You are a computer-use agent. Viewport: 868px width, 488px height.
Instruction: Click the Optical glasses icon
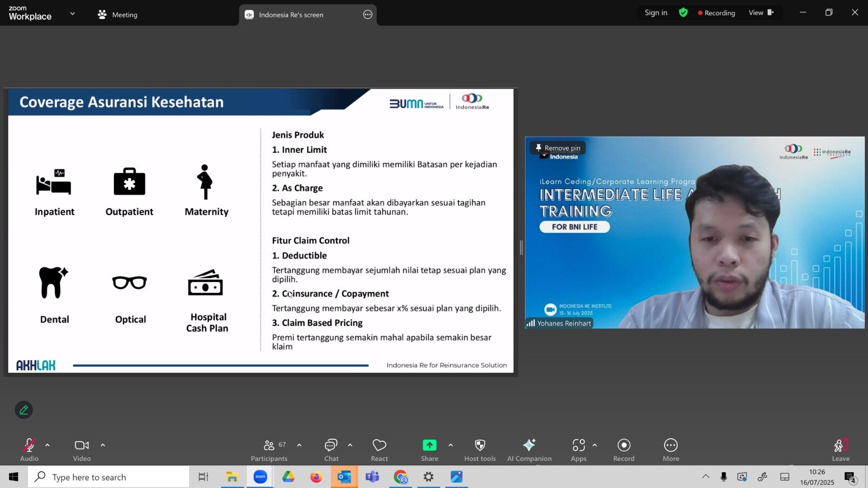[x=130, y=282]
